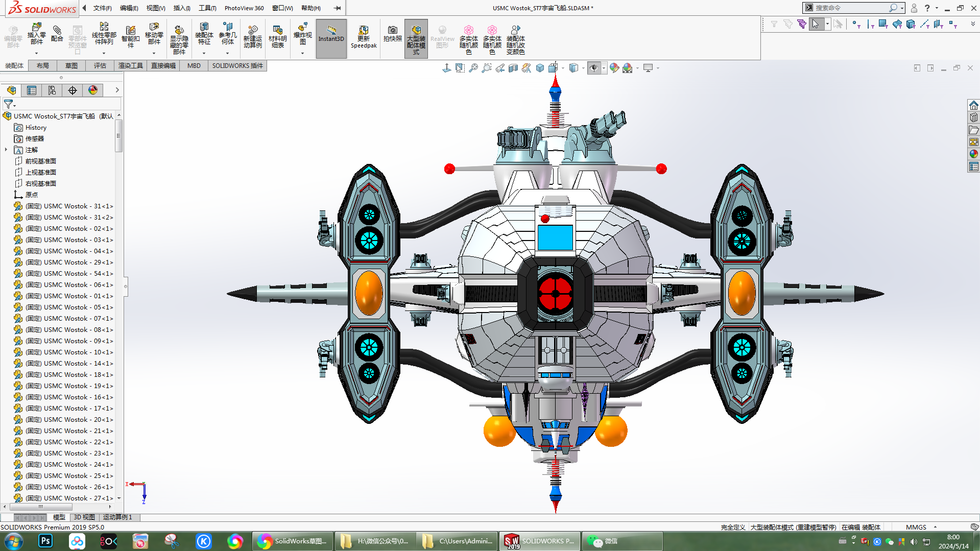Open the 线性零部件阵列 pattern tool
The width and height of the screenshot is (980, 551).
click(104, 34)
